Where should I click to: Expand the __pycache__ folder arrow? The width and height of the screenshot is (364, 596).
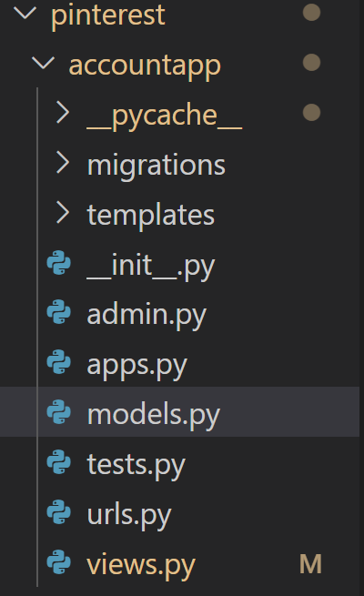63,113
